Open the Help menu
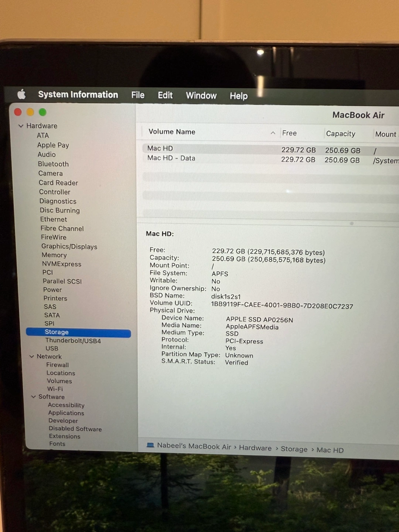This screenshot has width=399, height=532. click(x=239, y=96)
